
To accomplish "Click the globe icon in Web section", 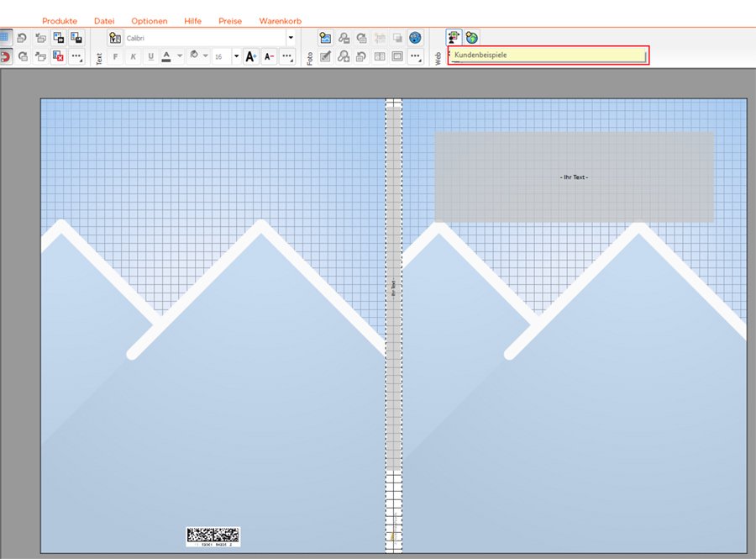I will 472,38.
